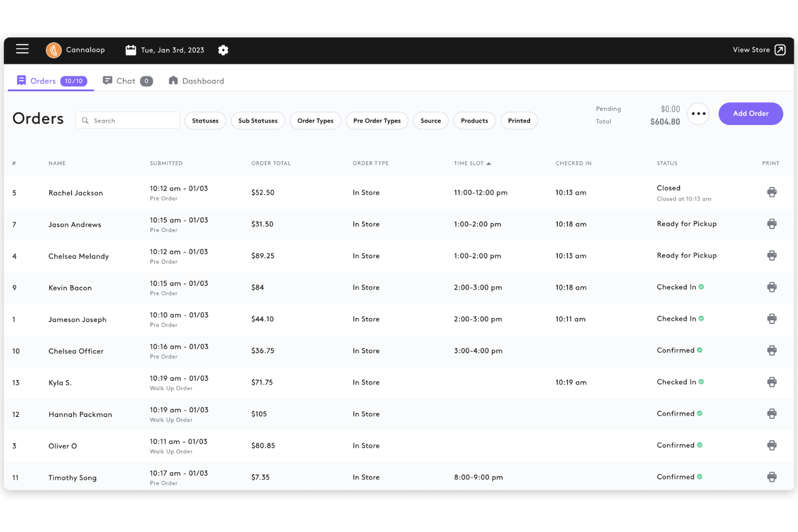Open the Pre Order Types filter
This screenshot has height=532, width=798.
(377, 121)
